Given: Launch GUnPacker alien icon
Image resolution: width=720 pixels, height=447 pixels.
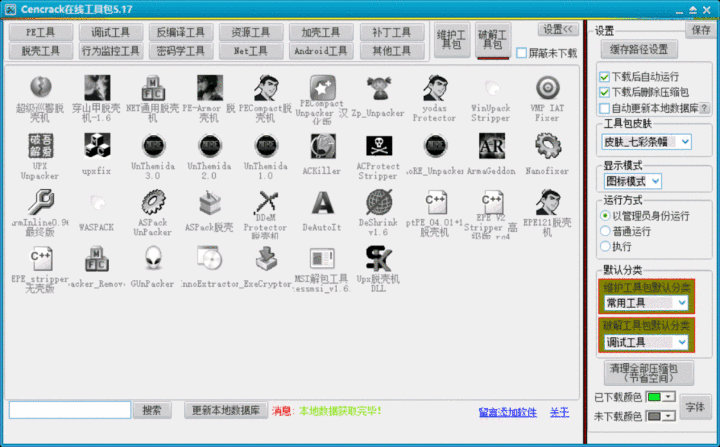Looking at the screenshot, I should tap(153, 259).
